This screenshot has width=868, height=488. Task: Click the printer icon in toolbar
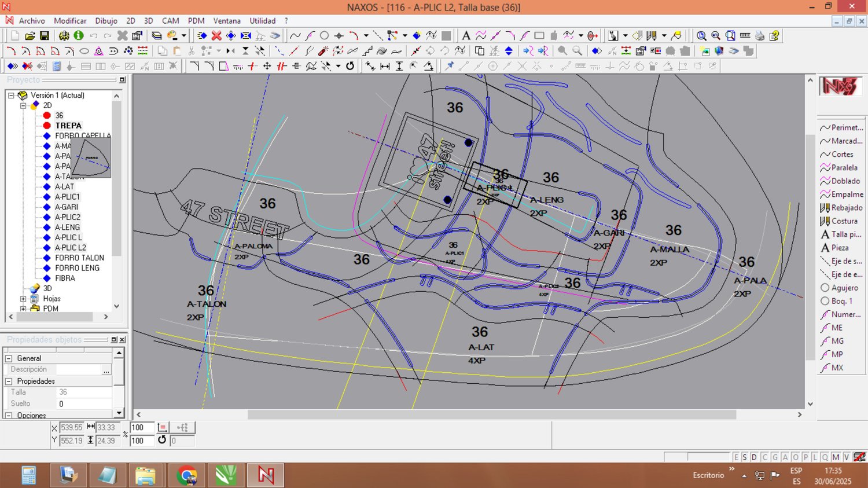(x=759, y=36)
